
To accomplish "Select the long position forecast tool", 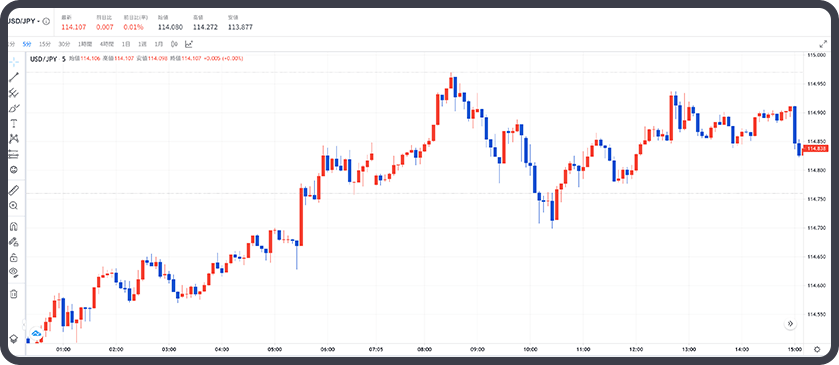I will click(14, 154).
